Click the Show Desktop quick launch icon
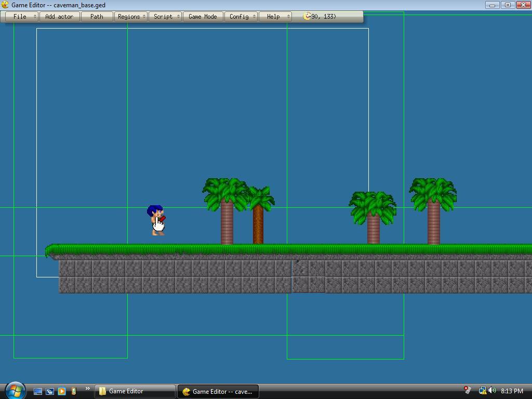 coord(38,391)
